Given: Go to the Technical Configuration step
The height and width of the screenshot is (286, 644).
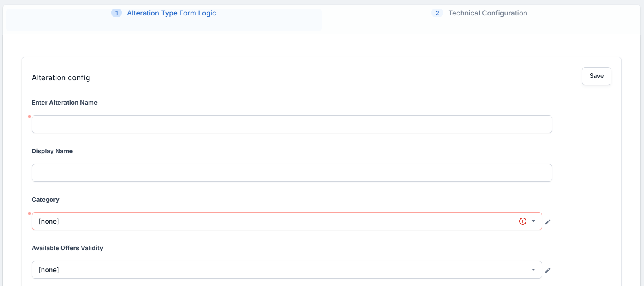Looking at the screenshot, I should 487,13.
